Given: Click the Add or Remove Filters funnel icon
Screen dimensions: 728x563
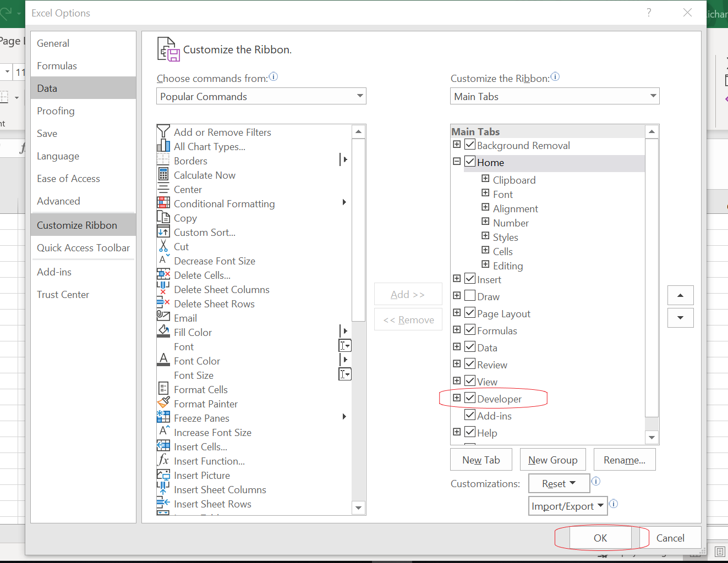Looking at the screenshot, I should tap(163, 132).
